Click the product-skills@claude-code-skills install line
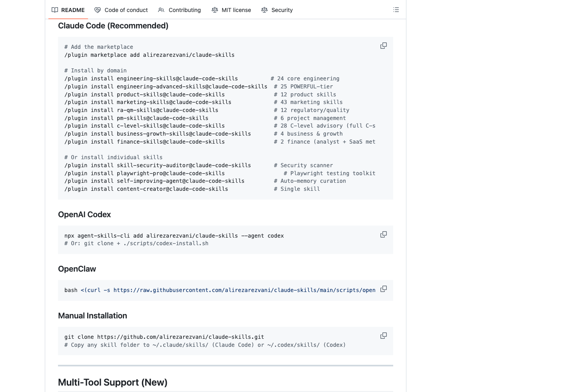 144,94
